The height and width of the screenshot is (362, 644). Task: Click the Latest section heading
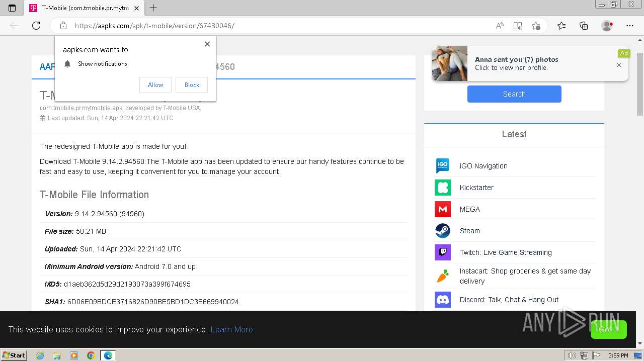(514, 134)
